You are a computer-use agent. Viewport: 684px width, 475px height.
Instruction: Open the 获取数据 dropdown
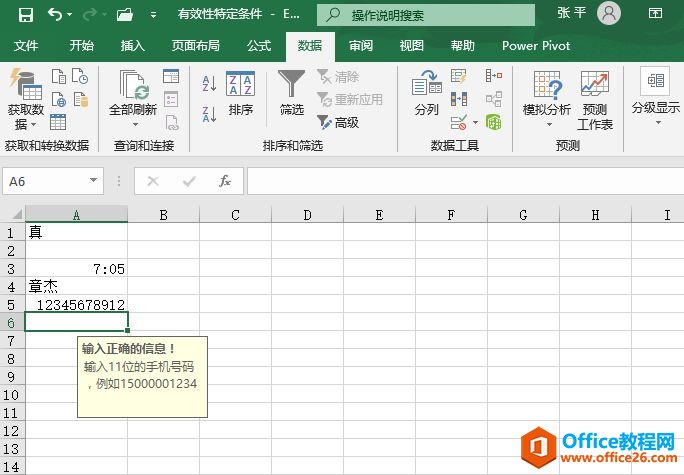[x=26, y=99]
